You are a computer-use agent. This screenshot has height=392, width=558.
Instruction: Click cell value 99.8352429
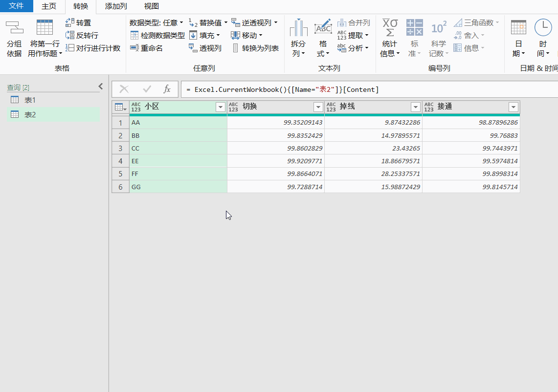(x=276, y=135)
